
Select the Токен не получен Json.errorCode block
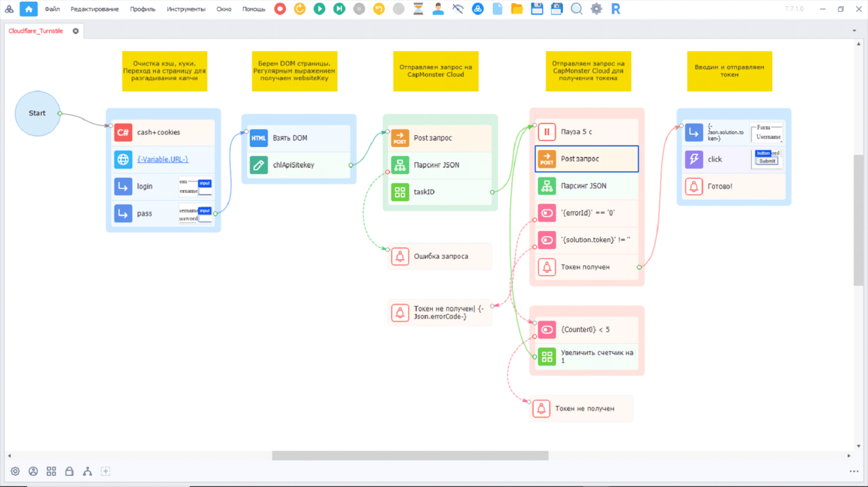click(440, 312)
